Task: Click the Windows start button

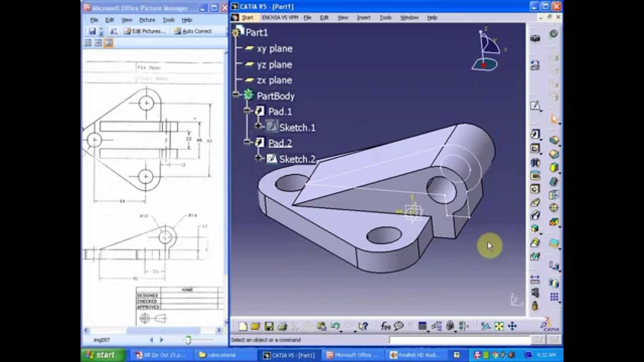Action: (102, 355)
